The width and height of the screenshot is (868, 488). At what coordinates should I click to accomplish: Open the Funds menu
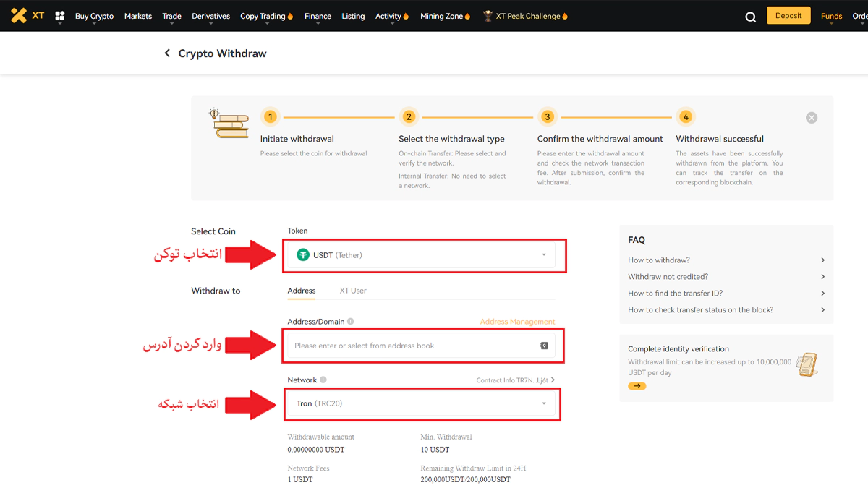click(832, 16)
